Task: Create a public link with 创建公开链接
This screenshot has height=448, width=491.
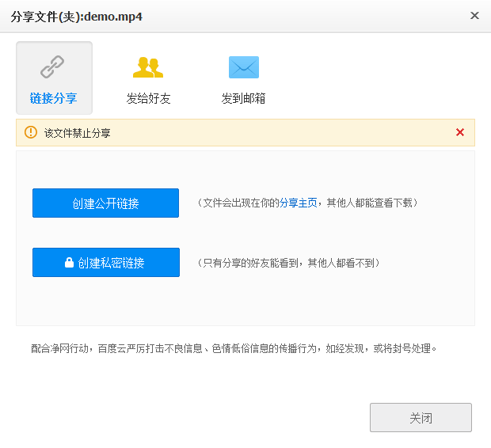Action: click(105, 203)
